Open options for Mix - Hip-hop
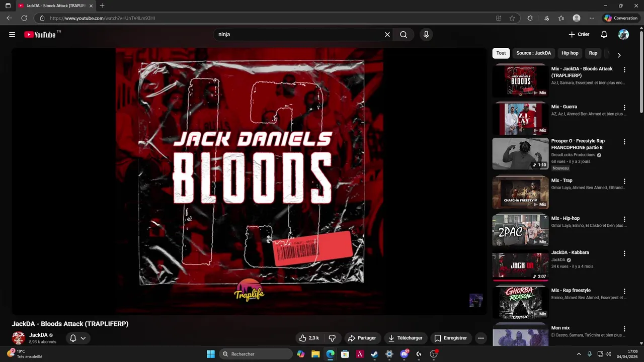The height and width of the screenshot is (362, 644). 624,219
